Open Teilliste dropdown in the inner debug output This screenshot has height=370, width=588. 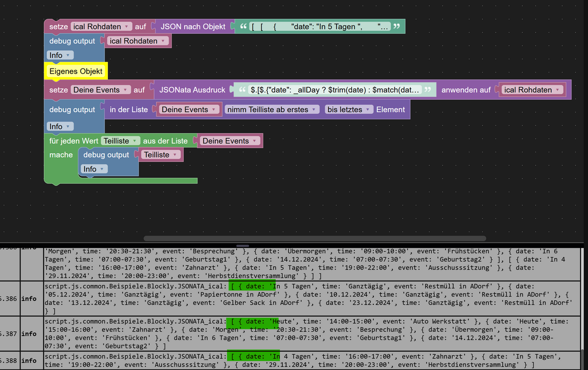[x=161, y=155]
